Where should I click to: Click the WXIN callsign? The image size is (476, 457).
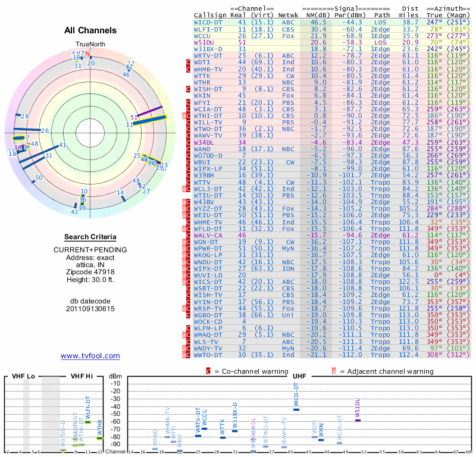202,96
